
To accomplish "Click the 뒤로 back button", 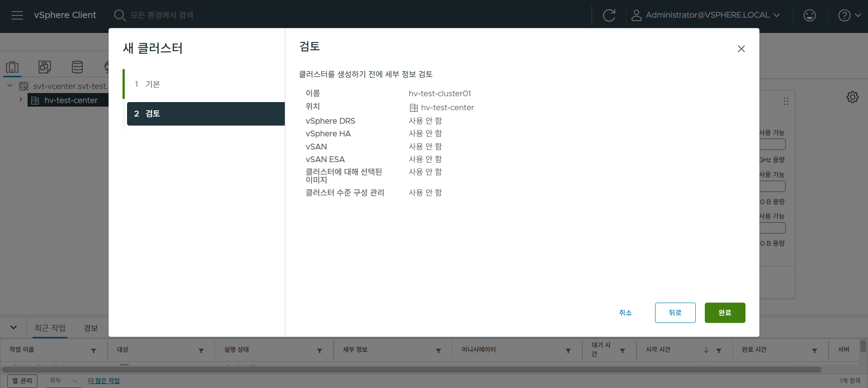I will pyautogui.click(x=675, y=313).
